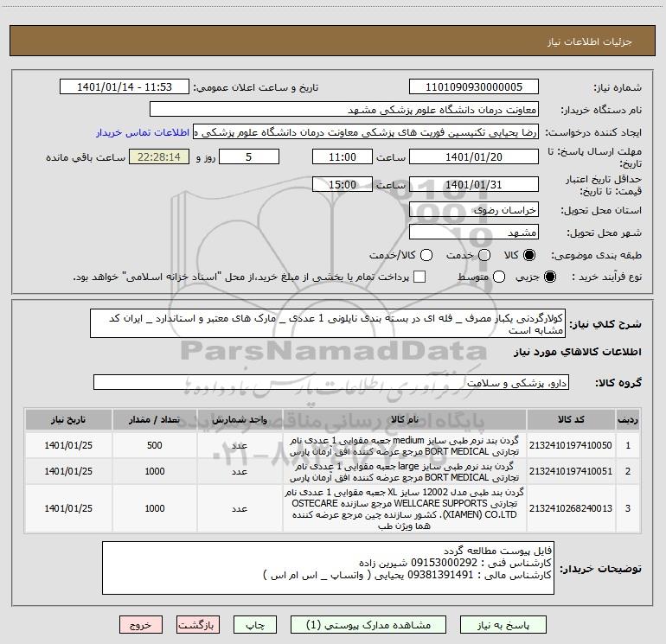Screen dimensions: 666x644
Task: Click the خروج exit button
Action: [141, 625]
